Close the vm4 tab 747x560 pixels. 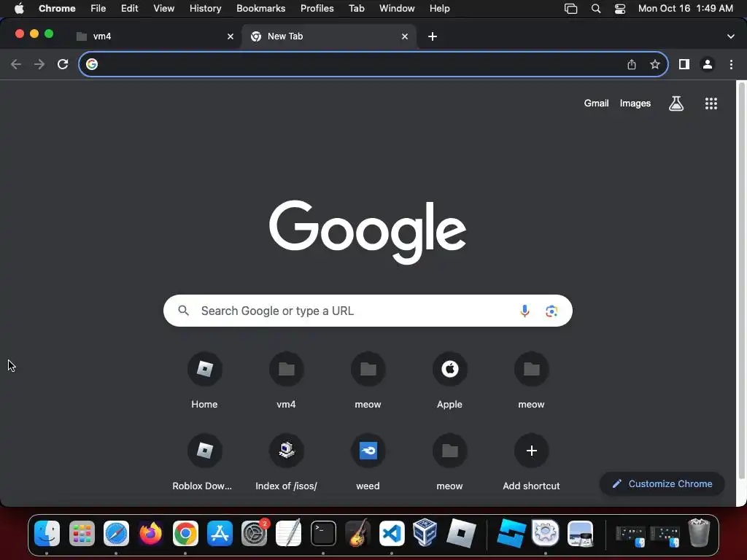[231, 36]
